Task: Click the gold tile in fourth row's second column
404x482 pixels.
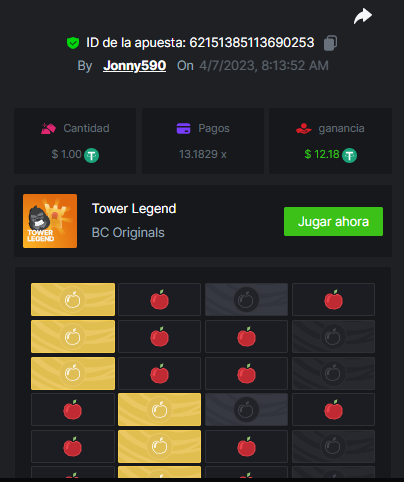Action: [159, 409]
